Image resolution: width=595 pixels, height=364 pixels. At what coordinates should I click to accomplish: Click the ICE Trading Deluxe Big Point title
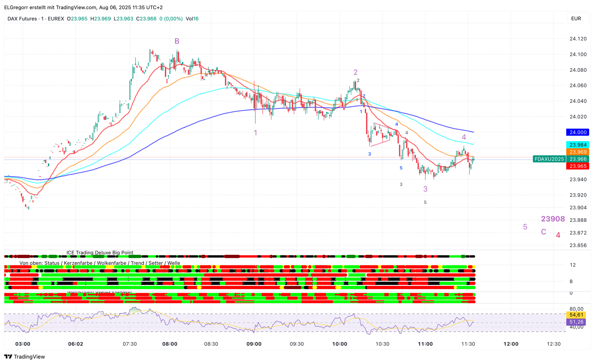[100, 253]
